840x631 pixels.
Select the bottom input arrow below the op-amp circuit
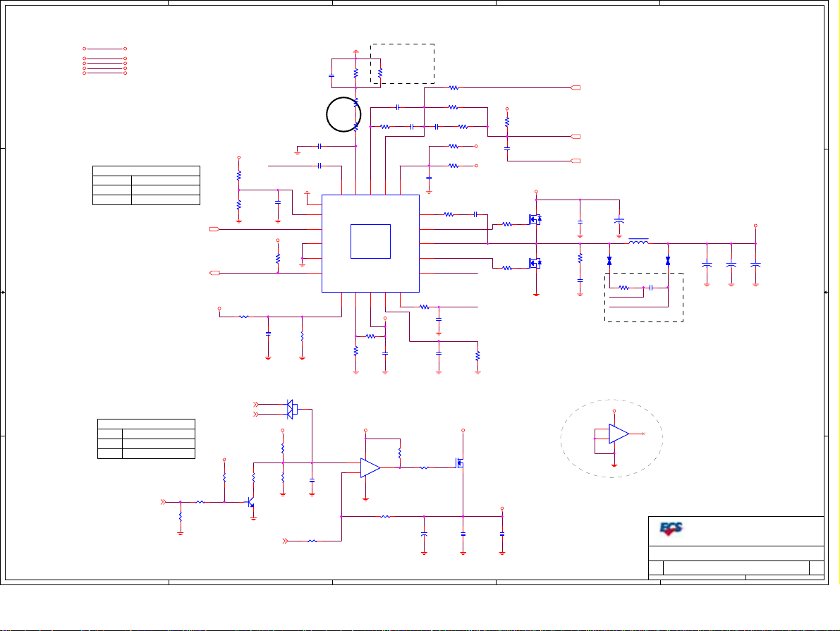click(285, 541)
